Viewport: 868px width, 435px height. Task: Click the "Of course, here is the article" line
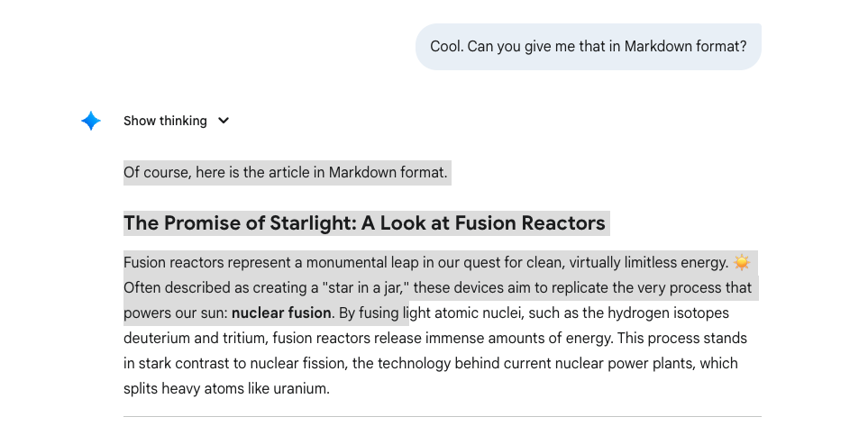pyautogui.click(x=285, y=172)
